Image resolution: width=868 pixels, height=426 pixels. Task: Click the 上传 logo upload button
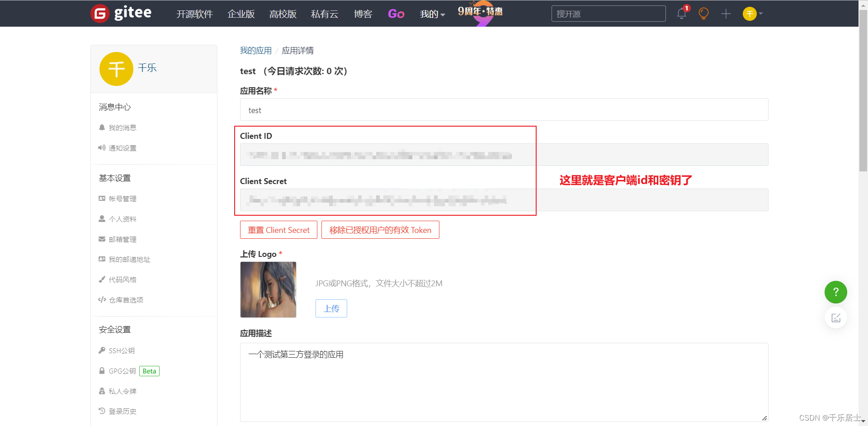click(x=331, y=308)
